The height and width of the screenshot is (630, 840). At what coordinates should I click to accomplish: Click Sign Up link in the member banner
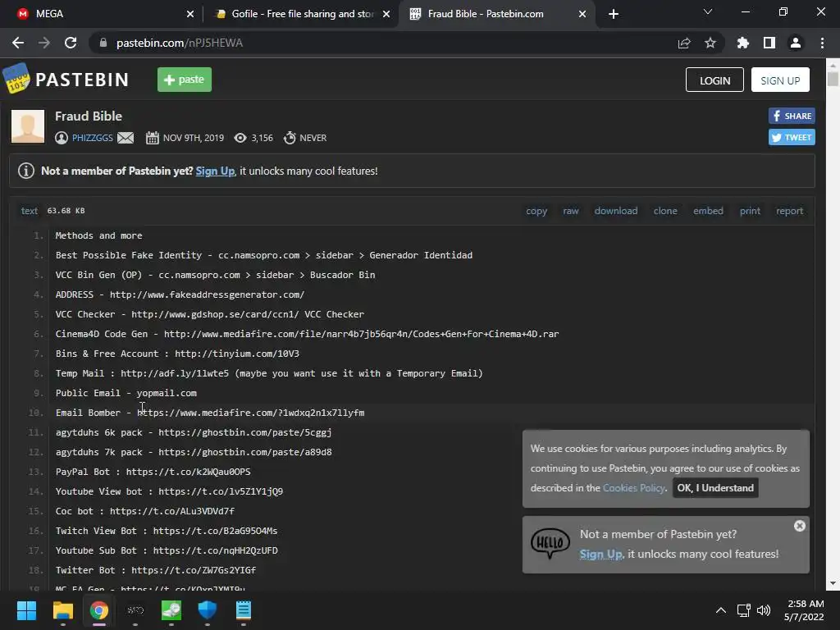pyautogui.click(x=216, y=171)
